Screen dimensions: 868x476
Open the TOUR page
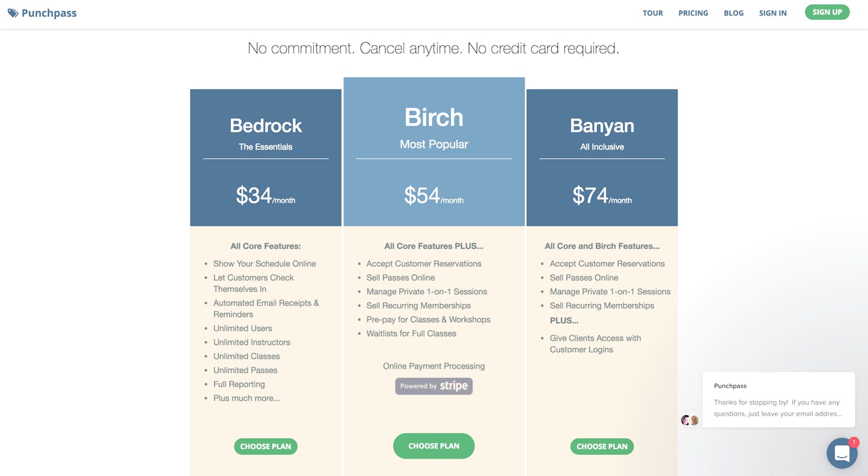click(x=652, y=12)
